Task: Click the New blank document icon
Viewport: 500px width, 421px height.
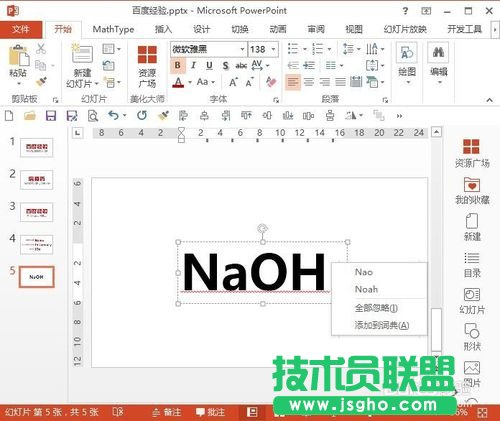Action: [9, 116]
